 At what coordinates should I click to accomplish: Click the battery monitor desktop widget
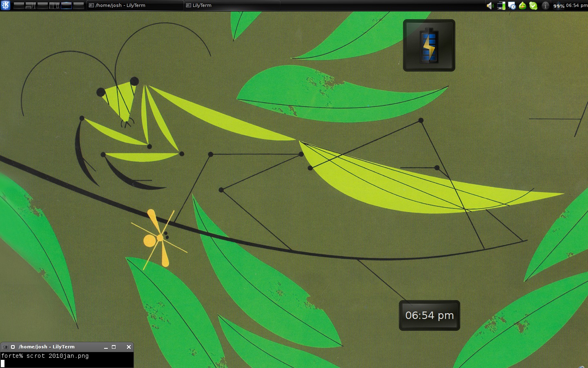click(429, 45)
